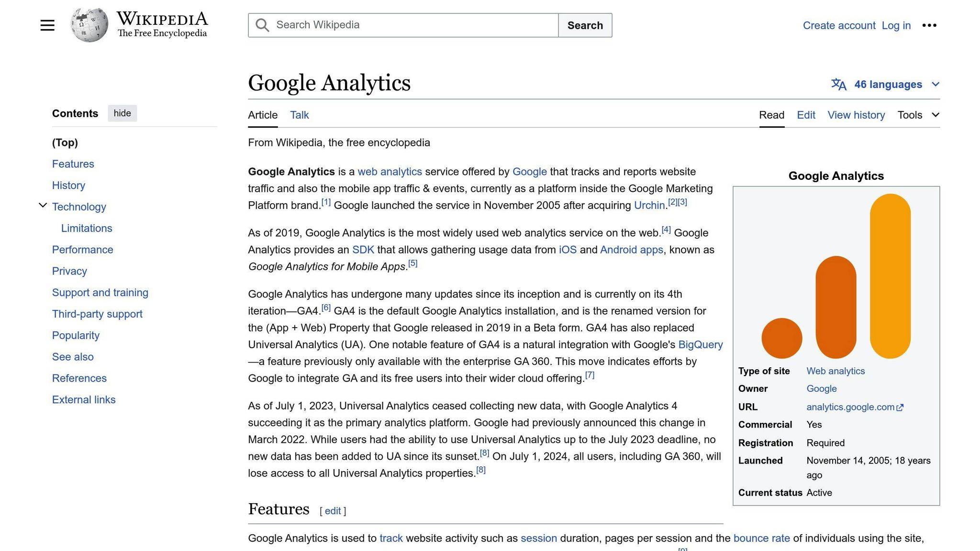The width and height of the screenshot is (980, 551).
Task: Click the Google Analytics logo image
Action: click(836, 276)
